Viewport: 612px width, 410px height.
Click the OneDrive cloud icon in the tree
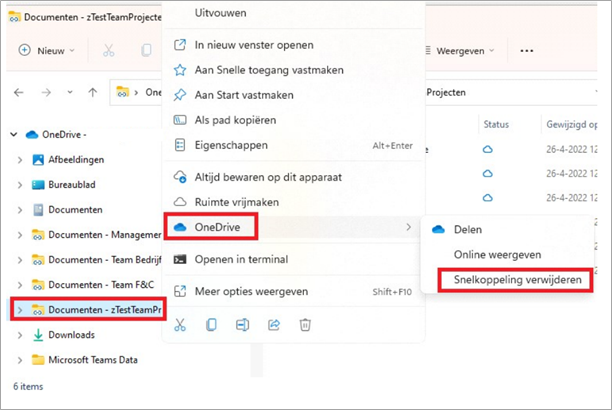(32, 135)
